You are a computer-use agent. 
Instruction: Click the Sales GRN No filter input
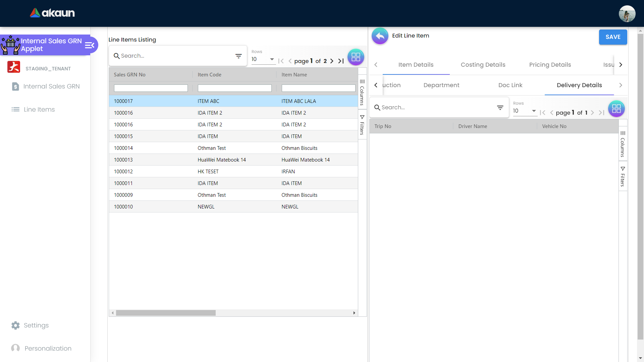point(151,88)
